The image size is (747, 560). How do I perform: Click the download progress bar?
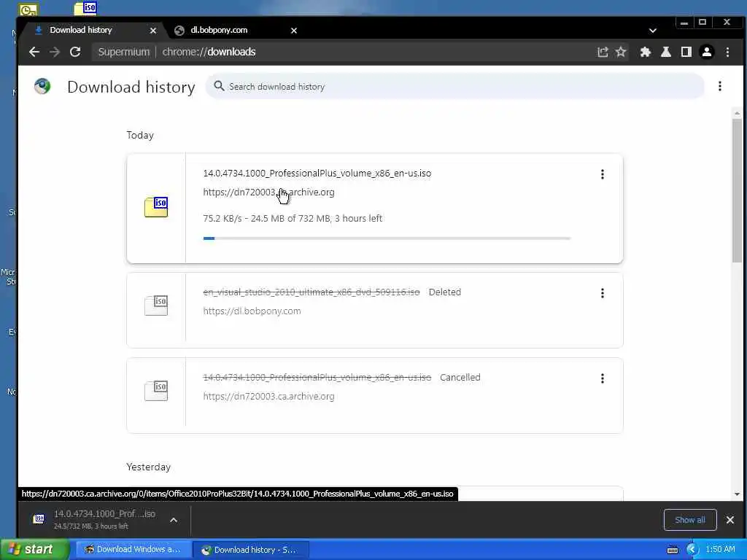(387, 238)
